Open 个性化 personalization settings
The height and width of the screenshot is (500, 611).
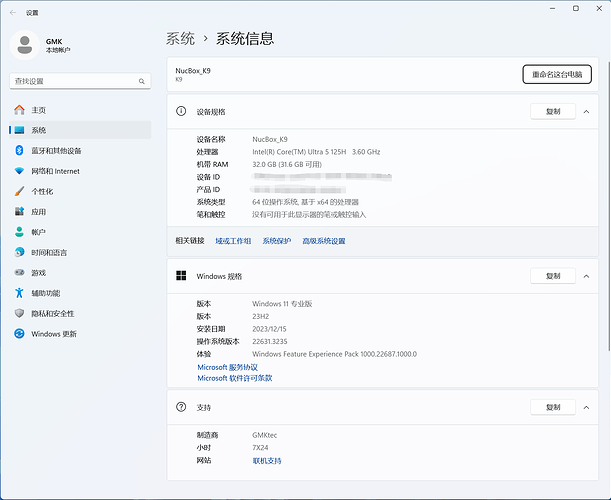[x=42, y=191]
